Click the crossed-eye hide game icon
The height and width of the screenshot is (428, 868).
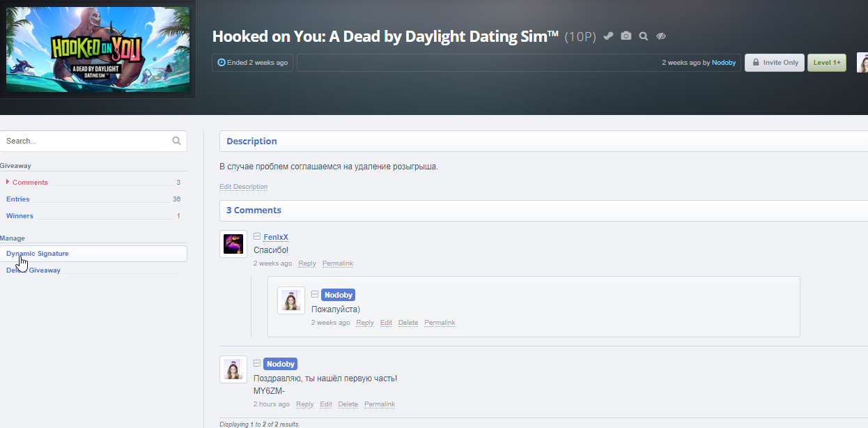pyautogui.click(x=661, y=36)
